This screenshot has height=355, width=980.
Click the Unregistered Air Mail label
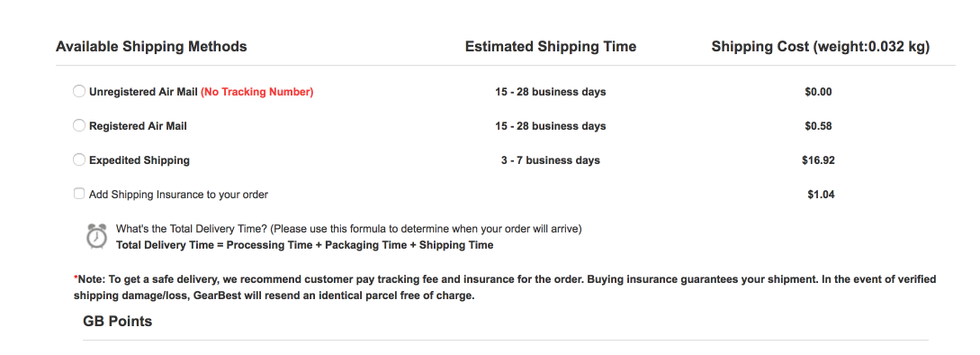pyautogui.click(x=143, y=92)
